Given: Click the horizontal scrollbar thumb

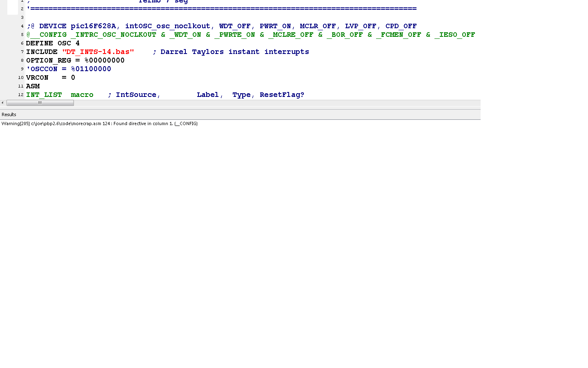Looking at the screenshot, I should [40, 103].
